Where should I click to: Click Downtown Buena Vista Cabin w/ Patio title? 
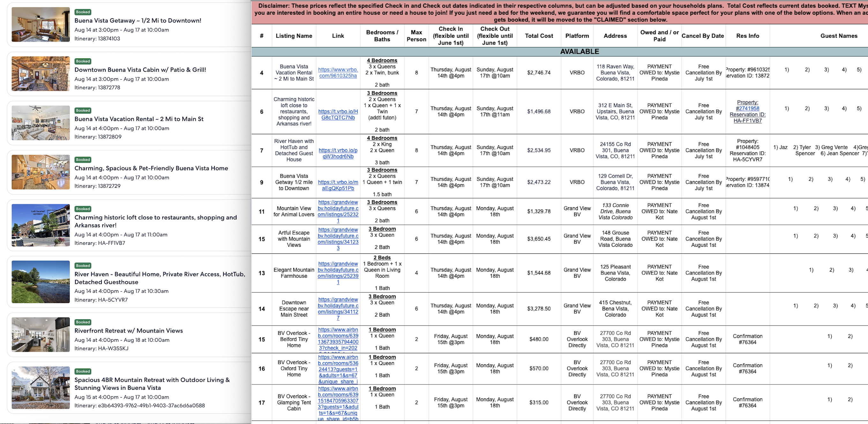[x=140, y=69]
